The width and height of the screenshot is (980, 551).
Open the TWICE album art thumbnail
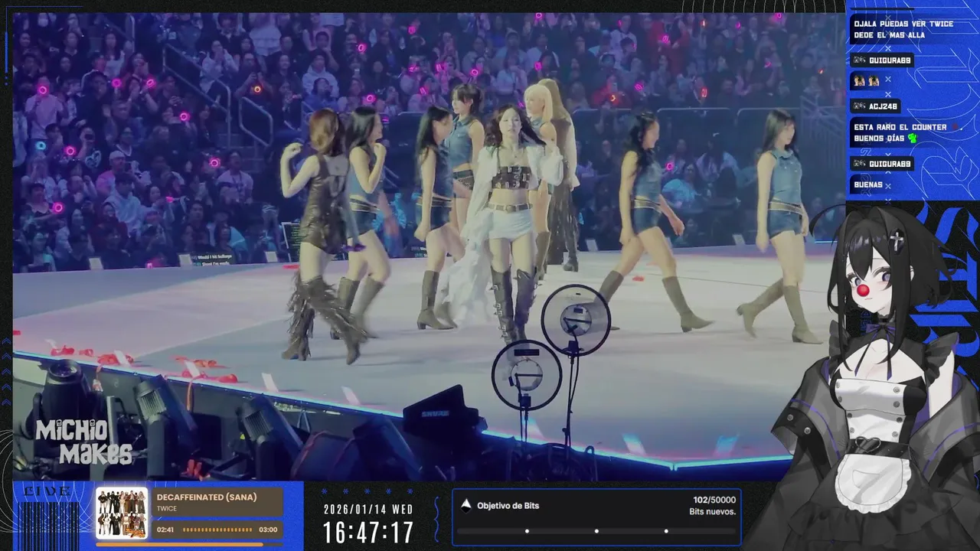[x=122, y=514]
